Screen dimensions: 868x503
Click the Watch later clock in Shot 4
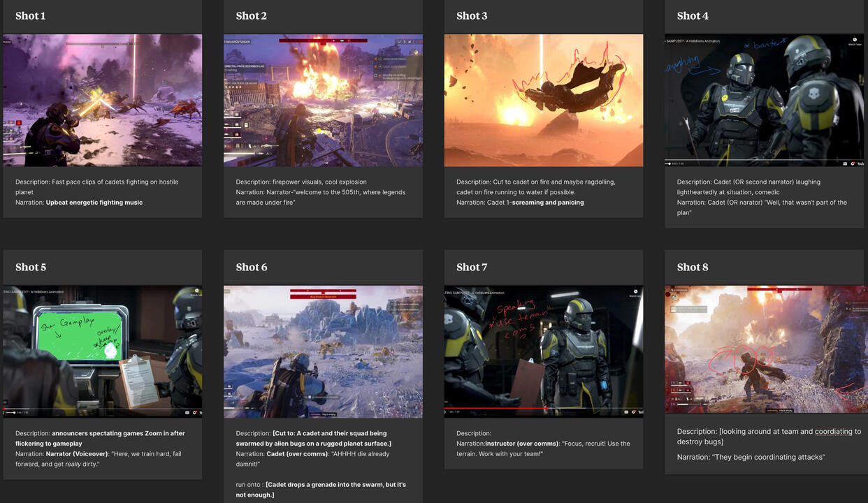click(x=854, y=41)
